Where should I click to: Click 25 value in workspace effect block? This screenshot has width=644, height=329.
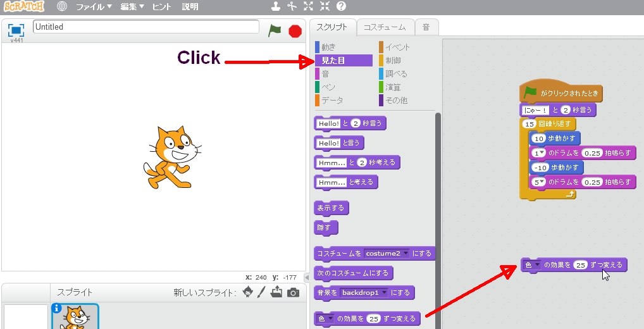[581, 265]
